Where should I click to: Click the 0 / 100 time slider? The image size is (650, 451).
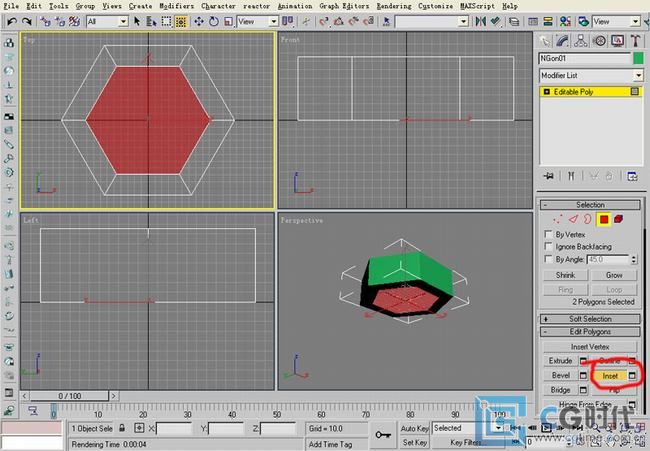pos(69,396)
